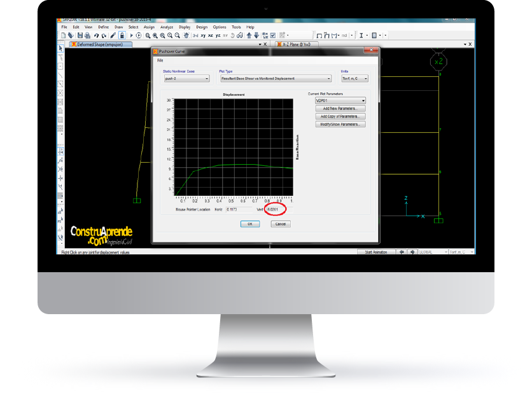The image size is (532, 407).
Task: Switch to yz plane view button
Action: [218, 35]
